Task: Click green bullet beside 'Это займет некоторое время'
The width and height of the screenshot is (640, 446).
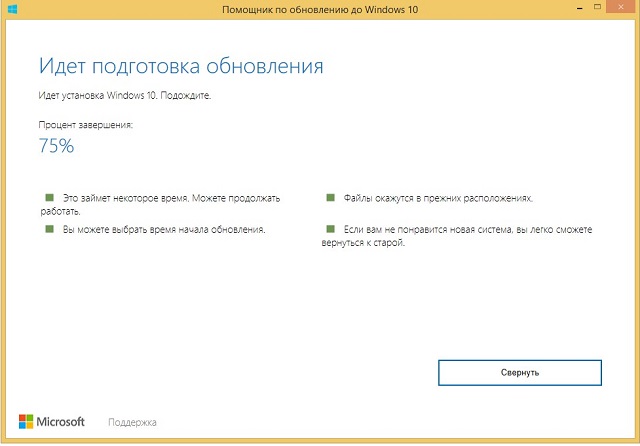Action: (x=48, y=198)
